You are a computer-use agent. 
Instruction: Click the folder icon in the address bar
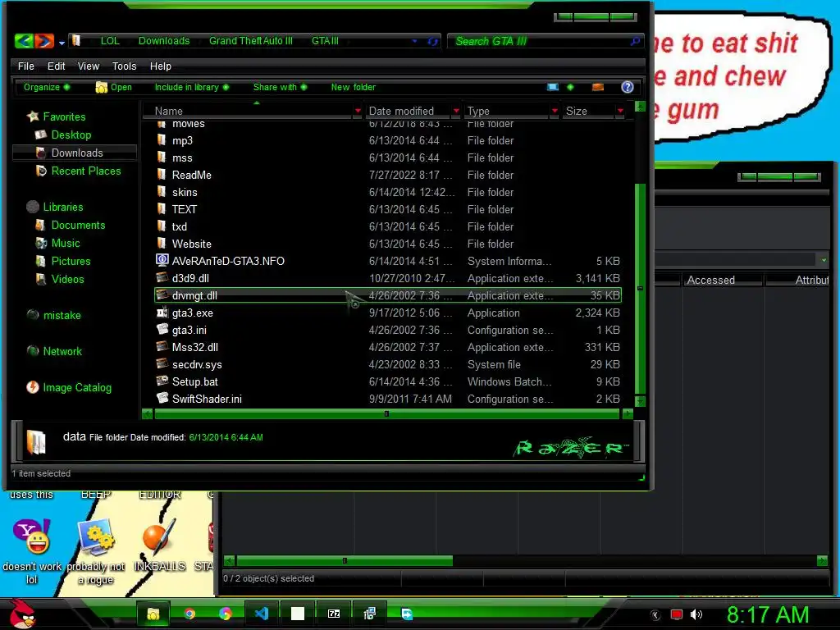[x=76, y=41]
